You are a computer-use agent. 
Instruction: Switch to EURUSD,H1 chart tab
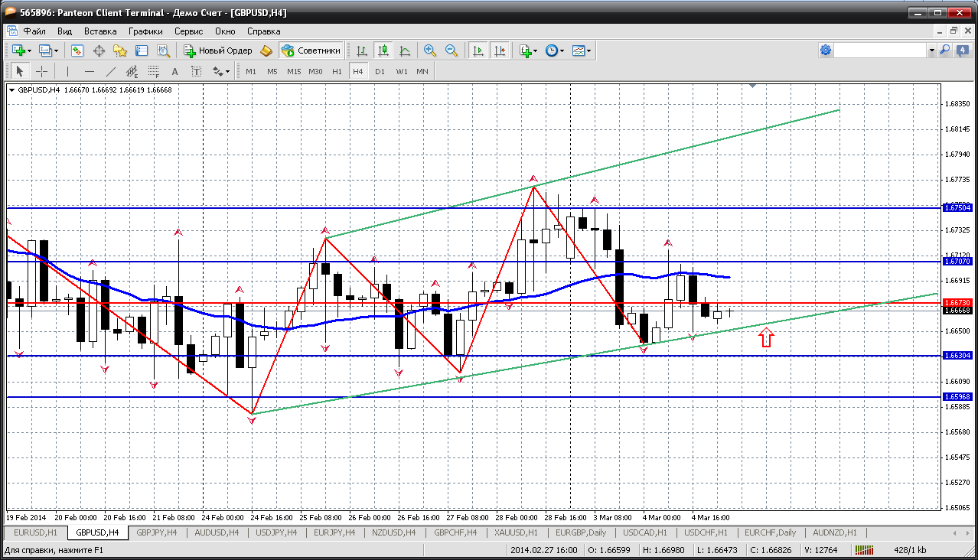36,532
